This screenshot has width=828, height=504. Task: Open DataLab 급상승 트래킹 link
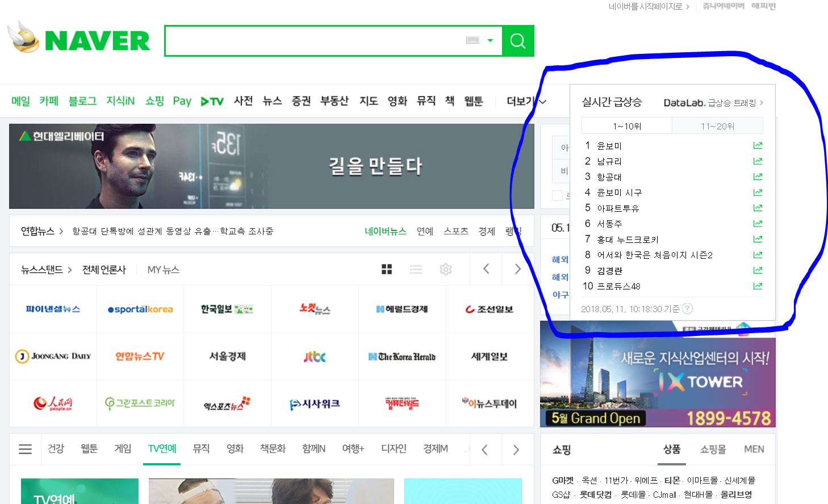713,103
